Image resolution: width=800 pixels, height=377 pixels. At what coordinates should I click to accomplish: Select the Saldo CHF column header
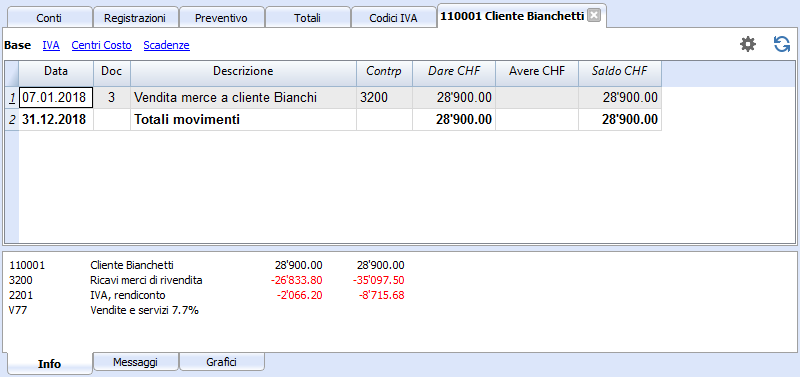click(x=619, y=71)
